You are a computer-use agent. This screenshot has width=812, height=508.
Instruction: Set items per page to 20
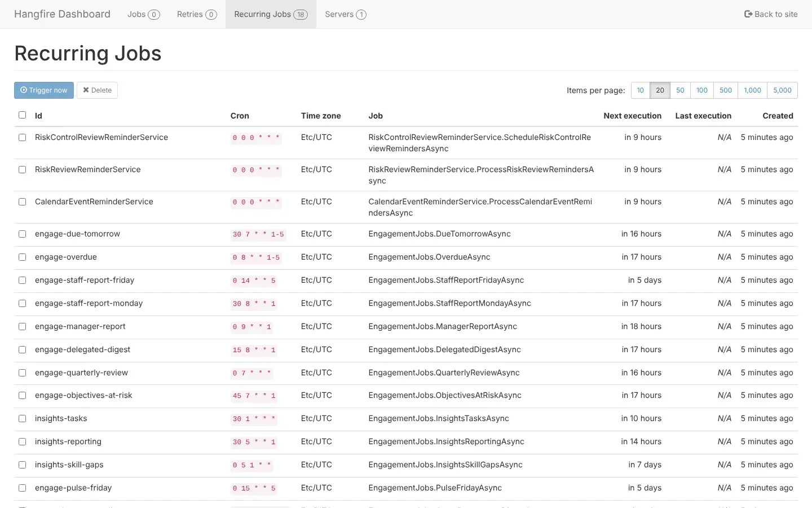coord(660,90)
